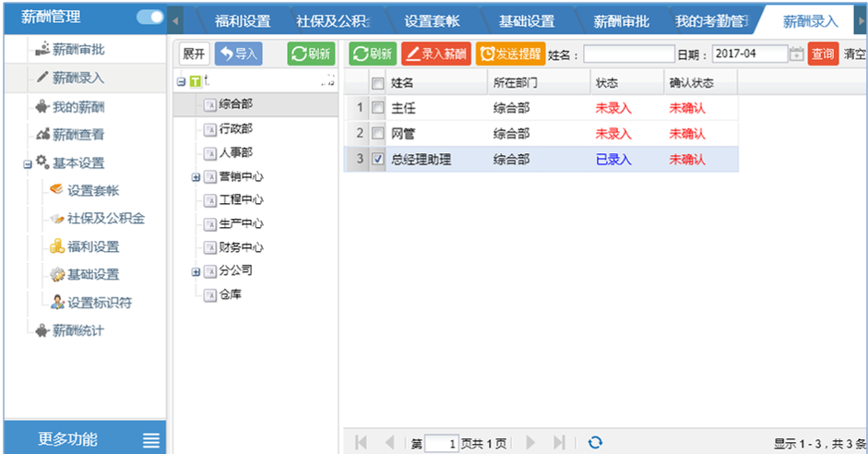
Task: Expand the 营销中心 tree node
Action: tap(196, 177)
